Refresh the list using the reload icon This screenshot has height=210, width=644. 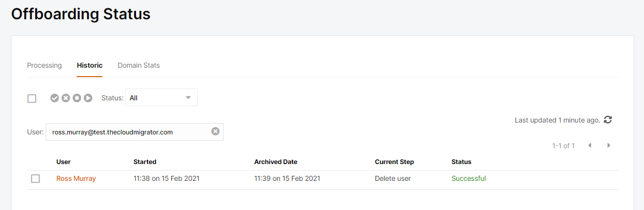coord(608,120)
